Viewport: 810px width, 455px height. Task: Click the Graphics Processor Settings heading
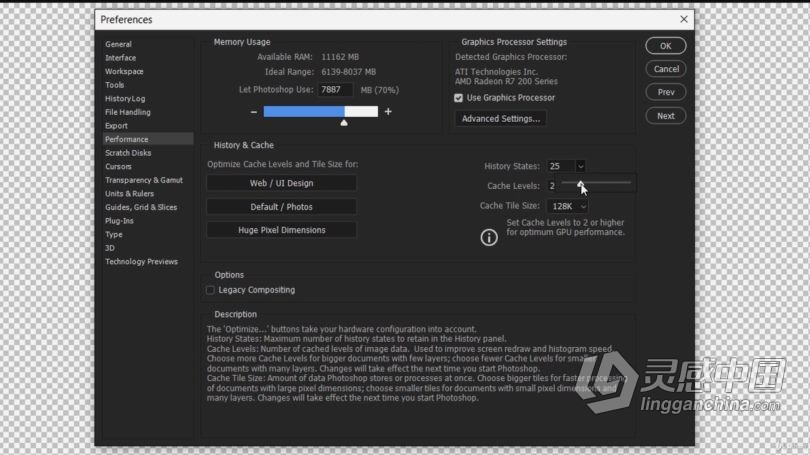(514, 42)
